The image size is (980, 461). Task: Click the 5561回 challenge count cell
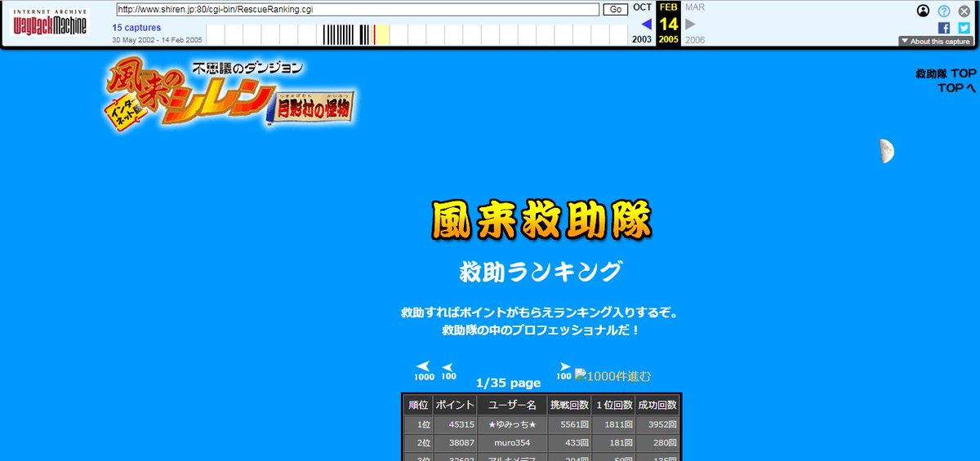tap(569, 425)
